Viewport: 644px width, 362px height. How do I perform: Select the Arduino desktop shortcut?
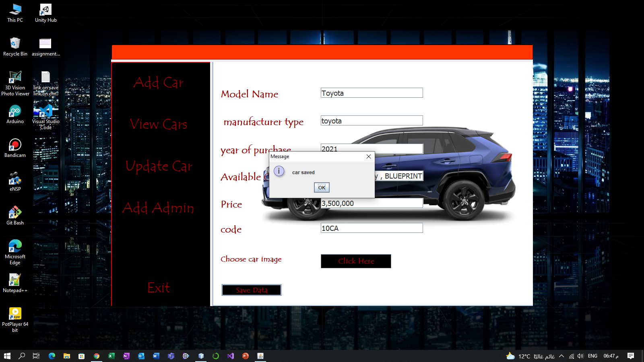pyautogui.click(x=15, y=114)
